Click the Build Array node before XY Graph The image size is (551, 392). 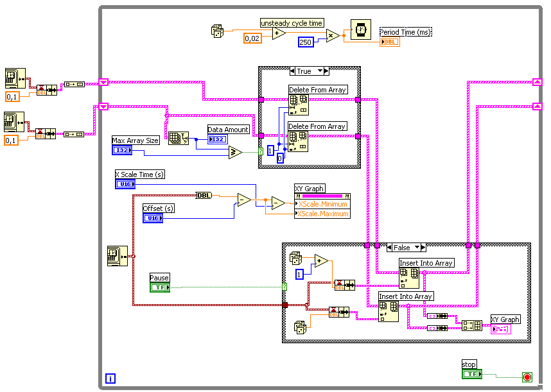pyautogui.click(x=471, y=325)
